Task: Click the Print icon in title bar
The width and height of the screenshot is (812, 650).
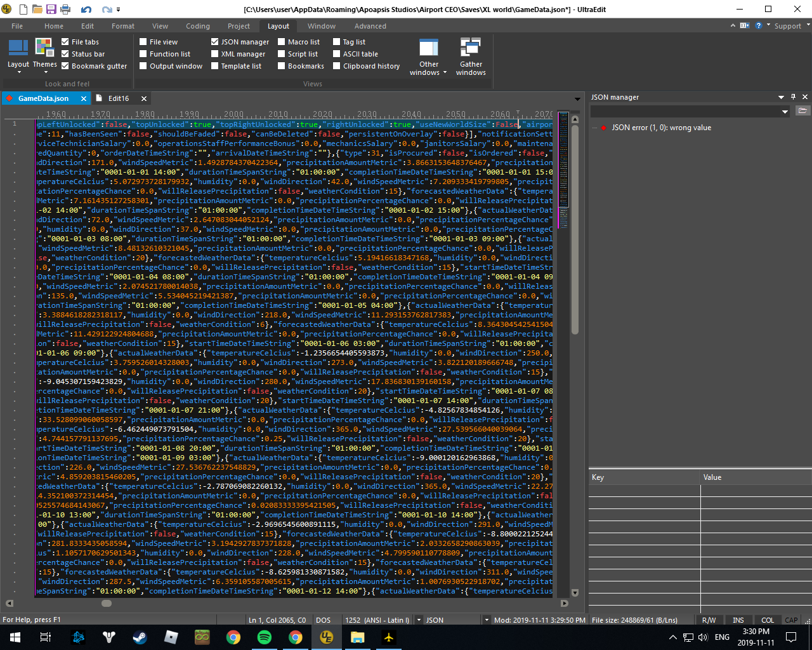Action: pos(65,10)
